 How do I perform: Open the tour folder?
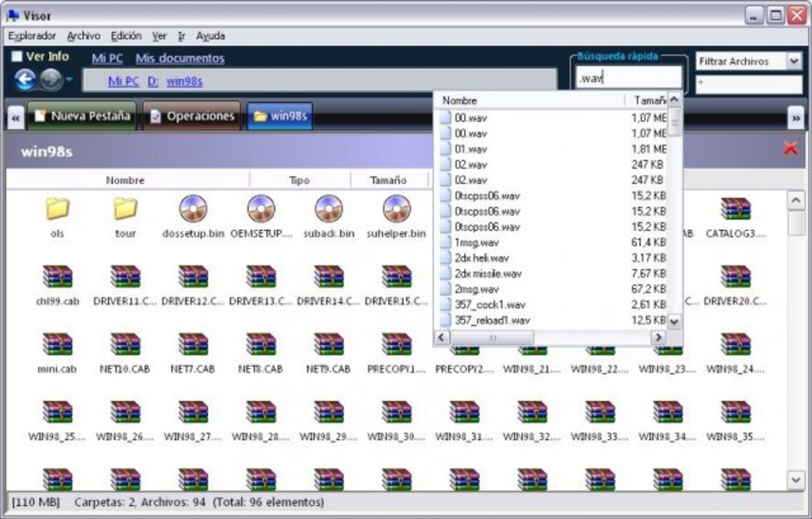124,214
